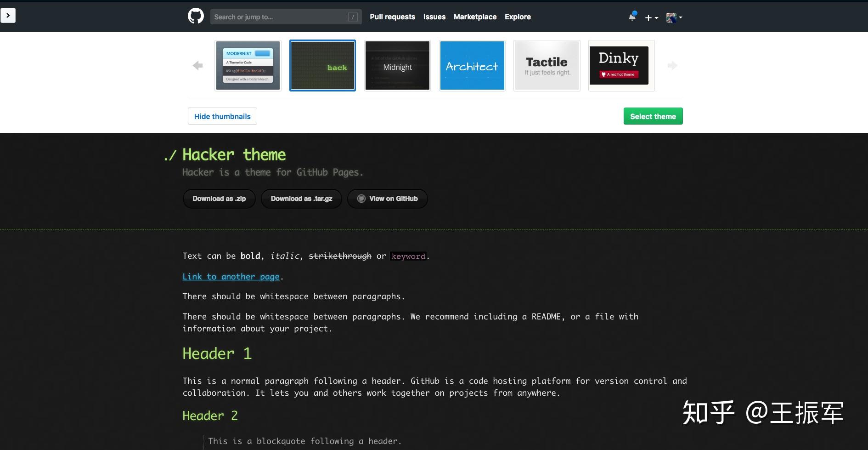Click the Header 2 heading
868x450 pixels.
210,416
